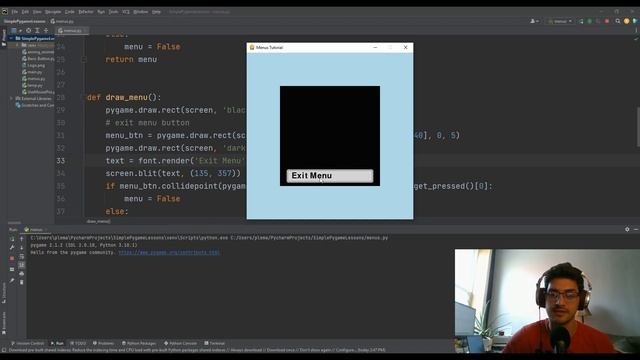The width and height of the screenshot is (640, 360).
Task: Click the Select Opened File target icon
Action: coord(28,31)
